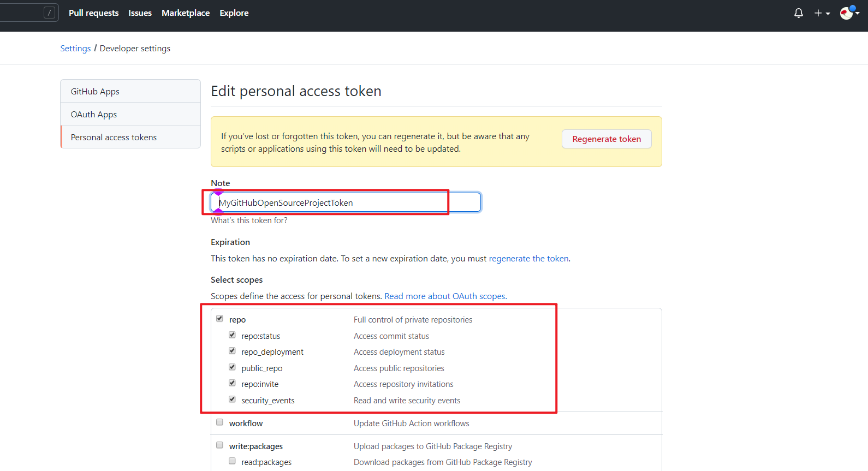Select GitHub Apps in sidebar
The width and height of the screenshot is (868, 471).
130,91
